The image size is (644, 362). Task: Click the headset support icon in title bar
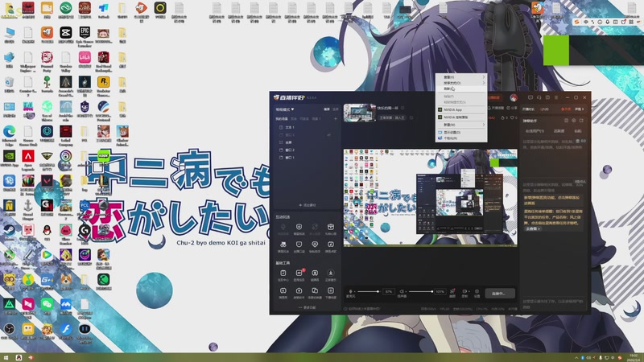click(x=539, y=97)
